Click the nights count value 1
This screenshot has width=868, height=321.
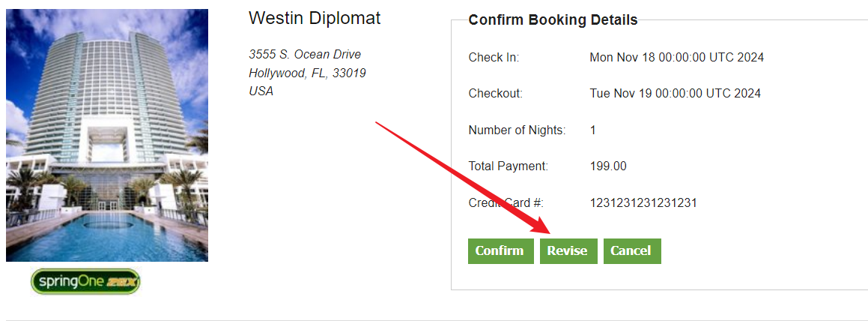(593, 130)
